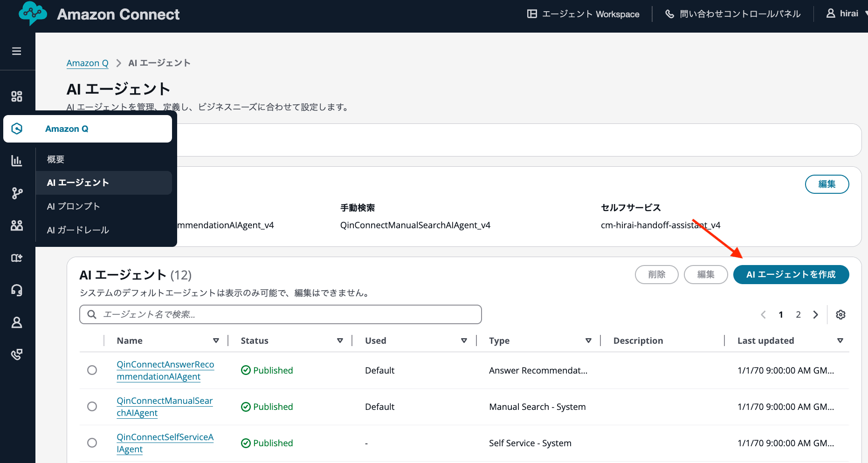Click Self Service - System type cell
868x463 pixels.
530,443
